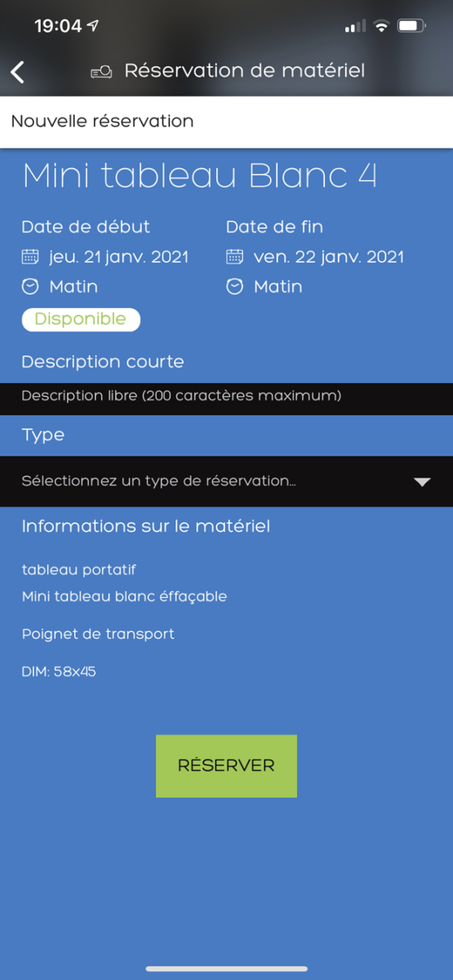Select the start time period Matin
The height and width of the screenshot is (980, 453).
[73, 287]
